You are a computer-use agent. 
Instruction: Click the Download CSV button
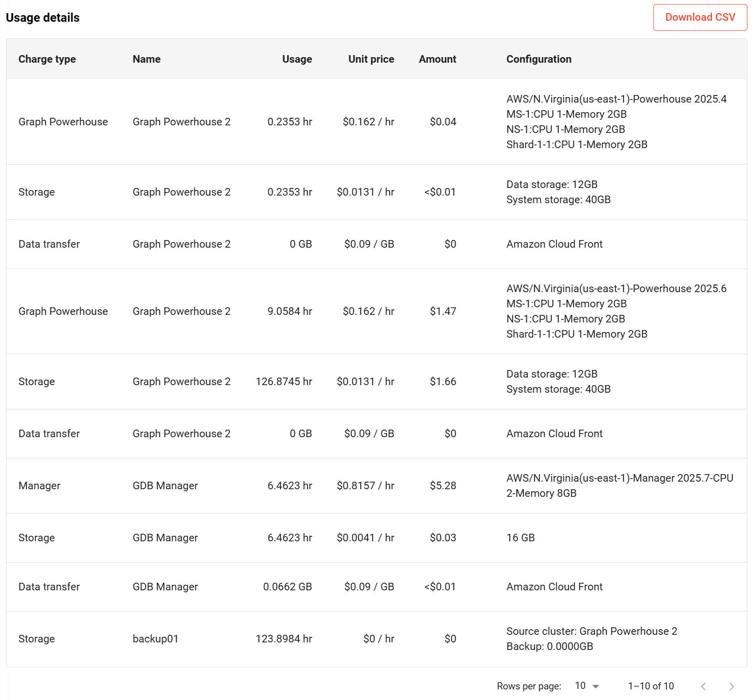click(700, 17)
